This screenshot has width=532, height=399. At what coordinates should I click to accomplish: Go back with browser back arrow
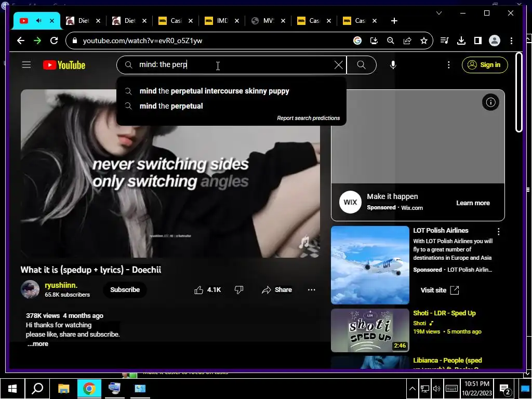[x=21, y=41]
